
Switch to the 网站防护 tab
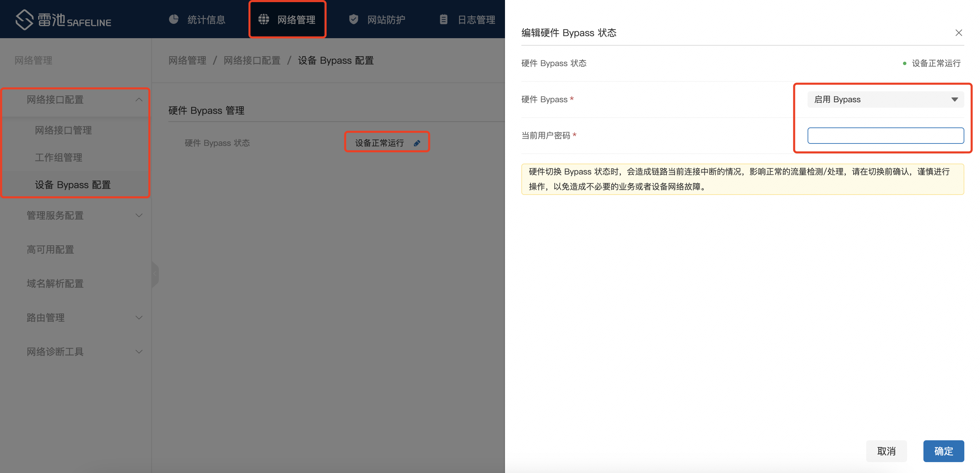point(386,20)
